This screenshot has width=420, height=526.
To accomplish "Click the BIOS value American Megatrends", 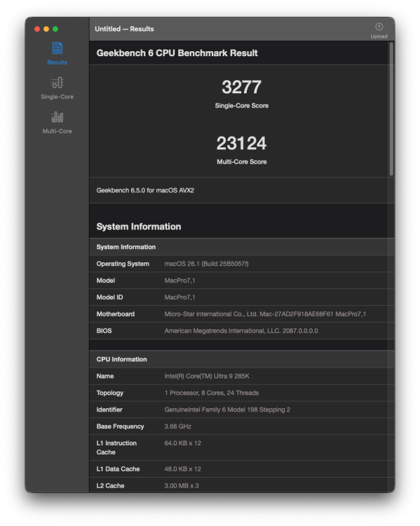I will [x=241, y=331].
